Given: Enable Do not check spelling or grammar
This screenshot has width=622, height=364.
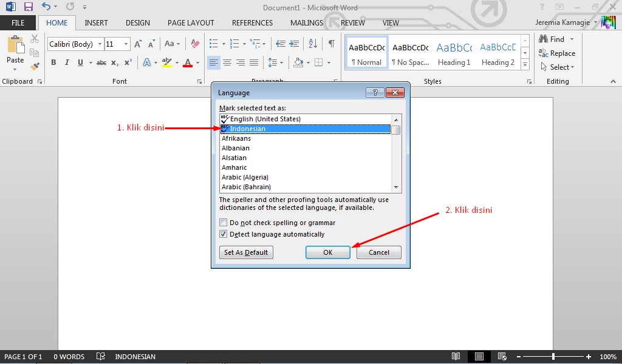Looking at the screenshot, I should (224, 222).
